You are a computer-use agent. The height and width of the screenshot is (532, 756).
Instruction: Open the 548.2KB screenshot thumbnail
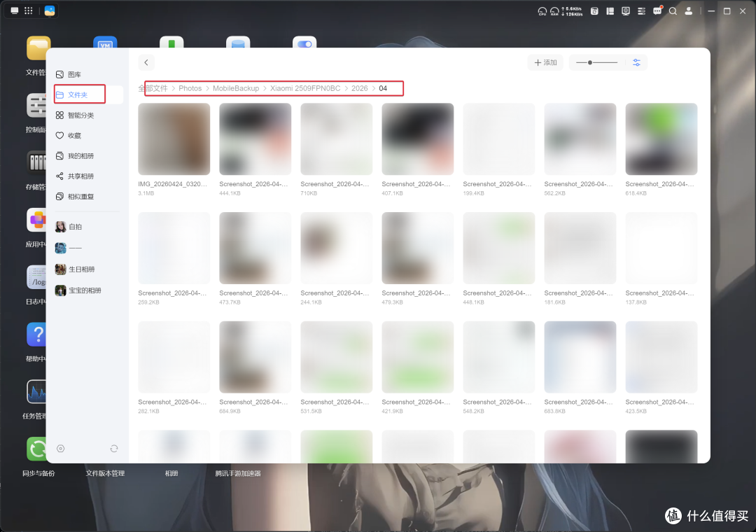click(x=499, y=357)
